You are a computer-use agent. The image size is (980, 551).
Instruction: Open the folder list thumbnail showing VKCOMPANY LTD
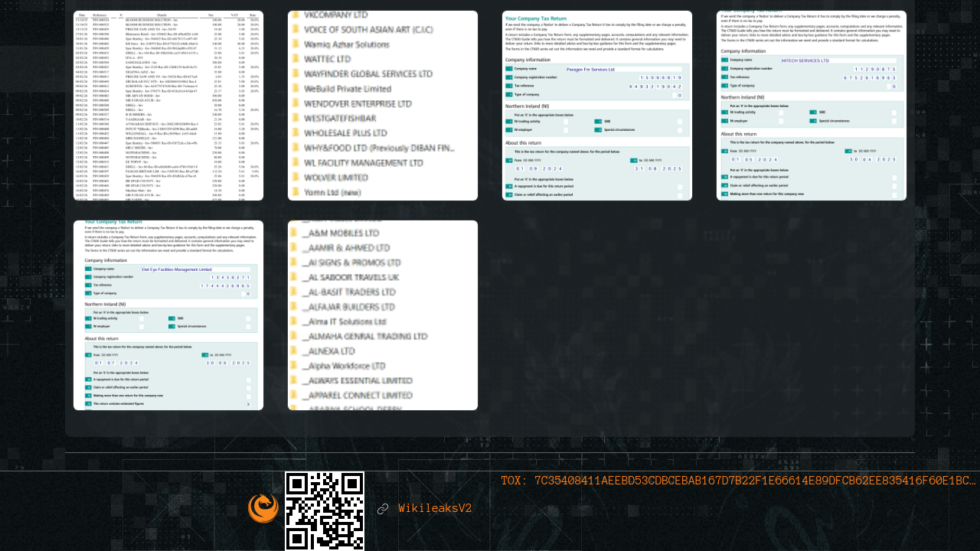click(383, 106)
